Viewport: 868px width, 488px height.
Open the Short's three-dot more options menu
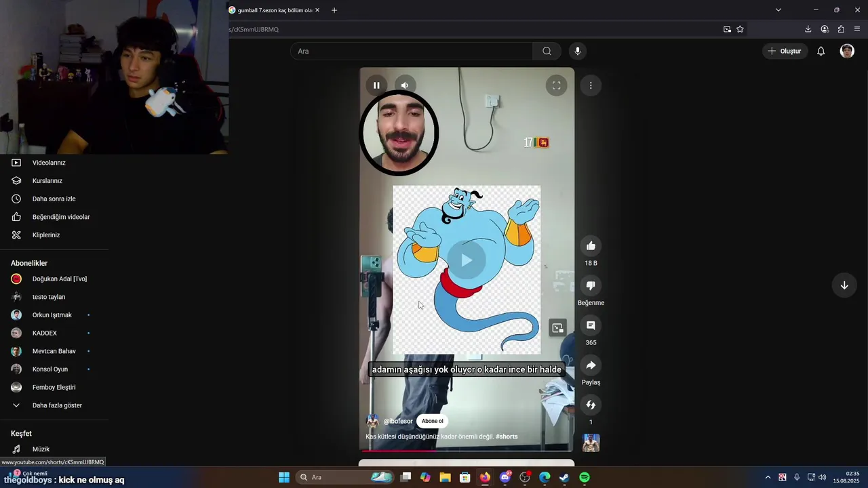(x=591, y=85)
